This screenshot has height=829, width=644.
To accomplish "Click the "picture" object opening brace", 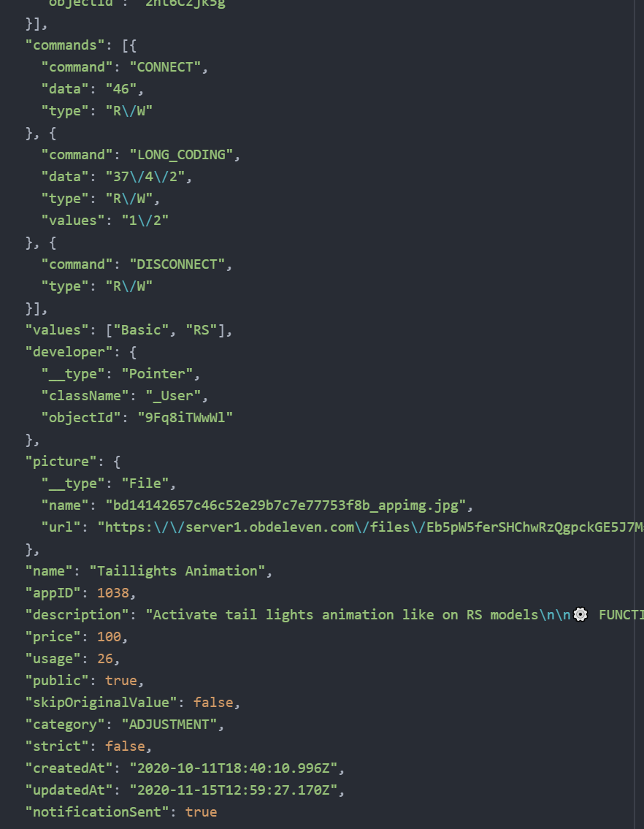I will coord(117,462).
